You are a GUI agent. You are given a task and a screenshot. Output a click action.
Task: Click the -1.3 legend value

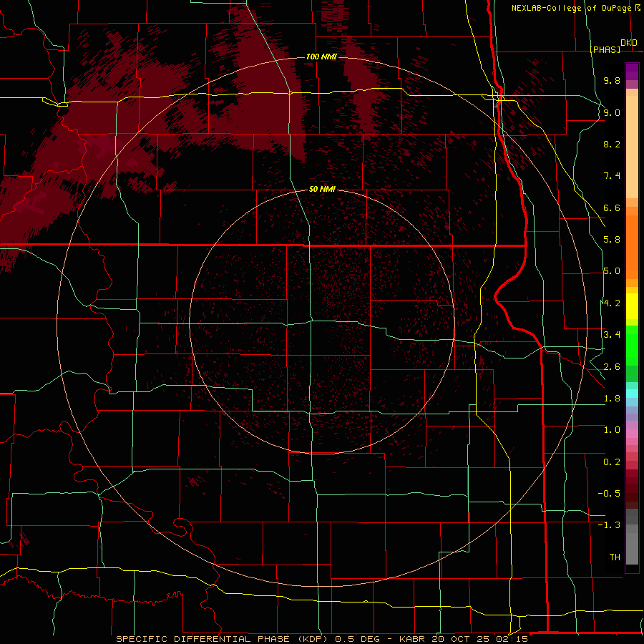[x=609, y=525]
